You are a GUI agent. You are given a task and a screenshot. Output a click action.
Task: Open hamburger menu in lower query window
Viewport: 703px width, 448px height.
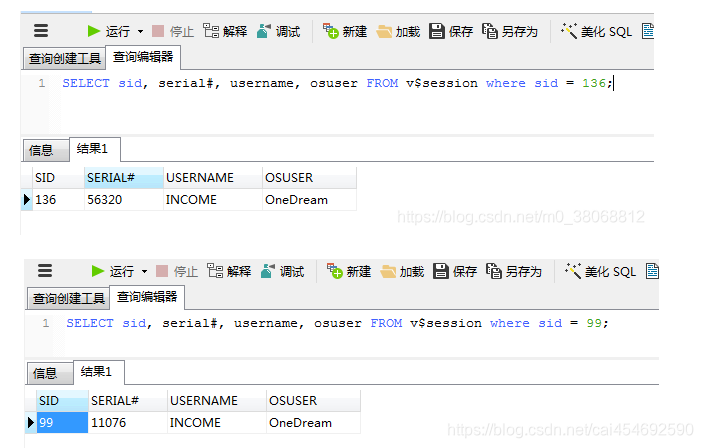pos(45,271)
